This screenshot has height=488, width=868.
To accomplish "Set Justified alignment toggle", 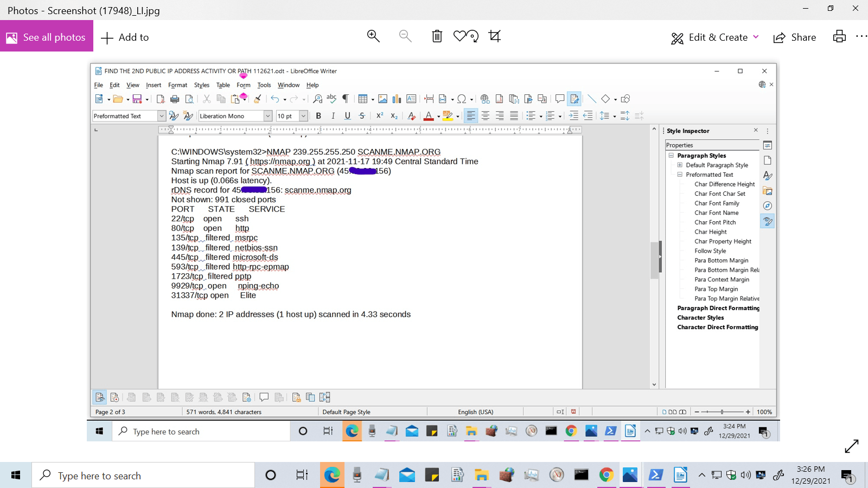I will pyautogui.click(x=514, y=115).
